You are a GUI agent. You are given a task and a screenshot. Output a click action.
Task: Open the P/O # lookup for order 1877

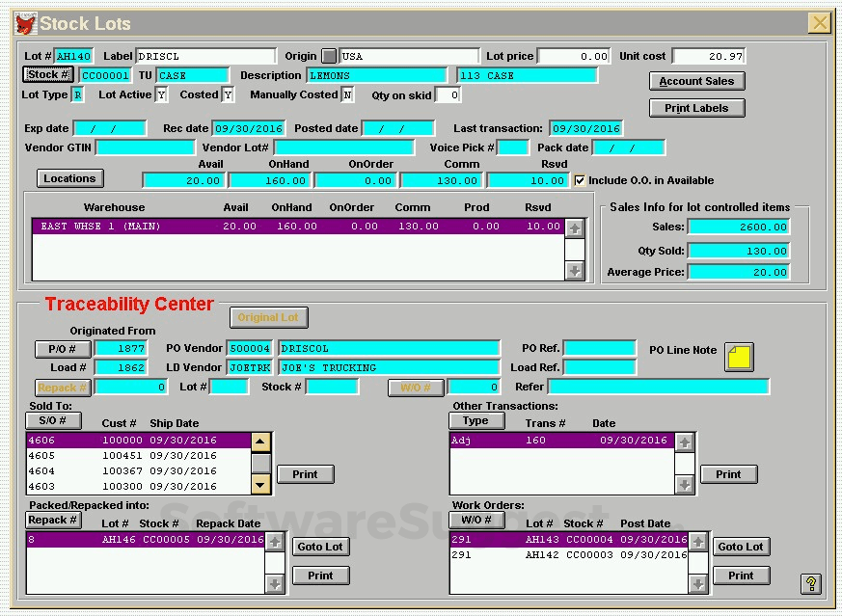tap(63, 349)
